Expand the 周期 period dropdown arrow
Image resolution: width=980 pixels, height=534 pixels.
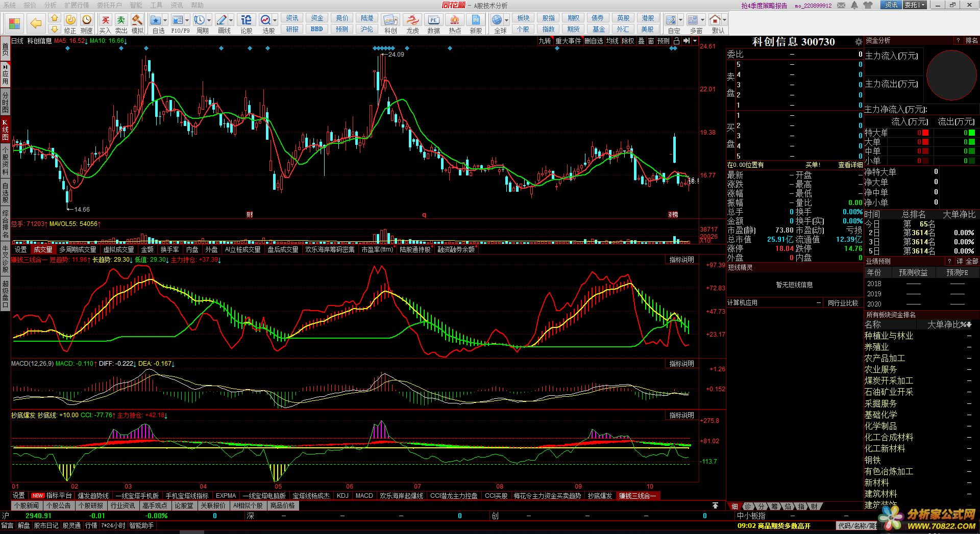tap(209, 20)
